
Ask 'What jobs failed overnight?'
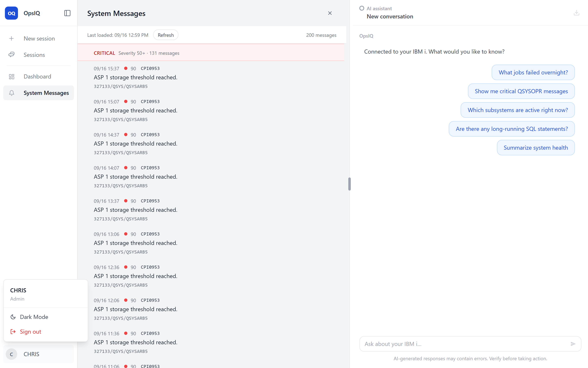pyautogui.click(x=533, y=72)
